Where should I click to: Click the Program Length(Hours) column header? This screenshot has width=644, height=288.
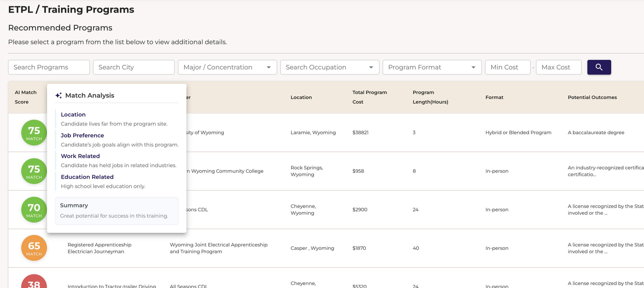point(430,97)
